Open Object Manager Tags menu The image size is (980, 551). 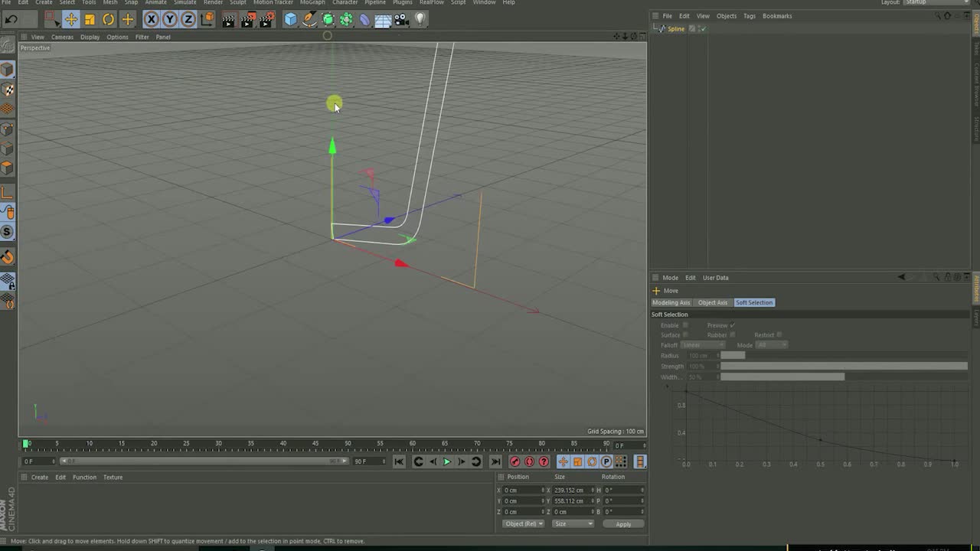(x=750, y=16)
